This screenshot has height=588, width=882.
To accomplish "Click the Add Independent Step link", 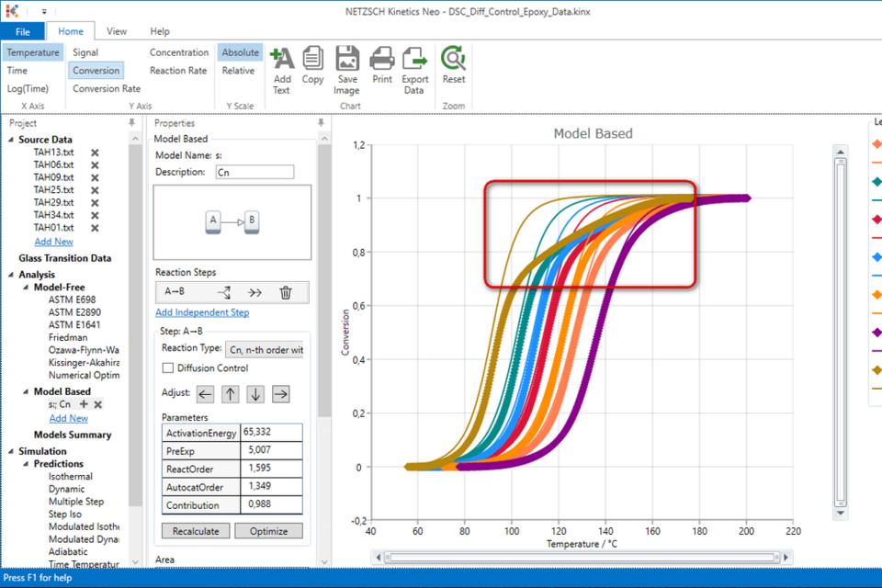I will pos(201,311).
